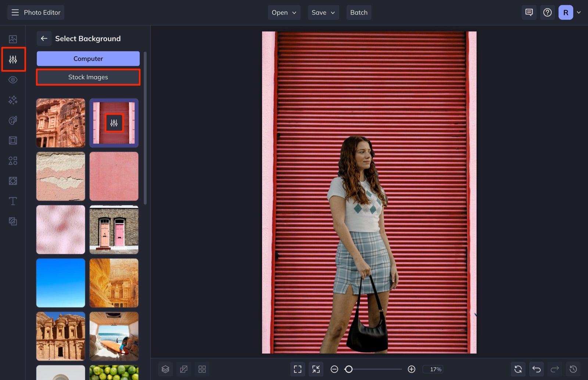Open the Frames tool in the sidebar
Viewport: 588px width, 380px height.
coord(13,140)
